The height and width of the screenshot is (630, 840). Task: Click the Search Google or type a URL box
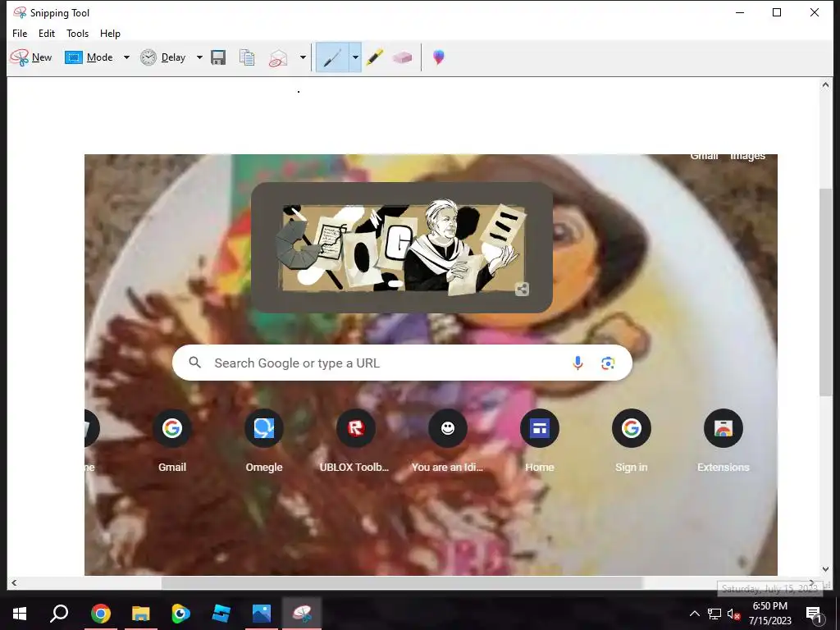402,363
